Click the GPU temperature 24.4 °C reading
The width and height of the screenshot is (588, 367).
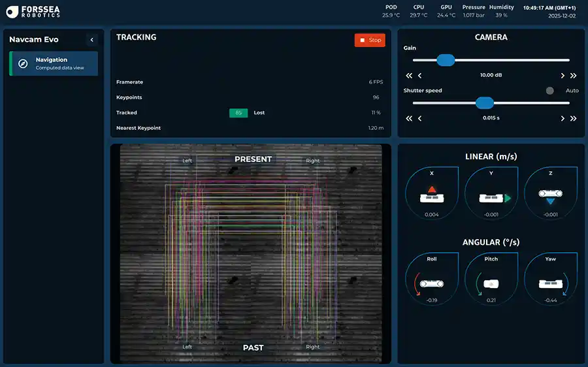click(446, 16)
